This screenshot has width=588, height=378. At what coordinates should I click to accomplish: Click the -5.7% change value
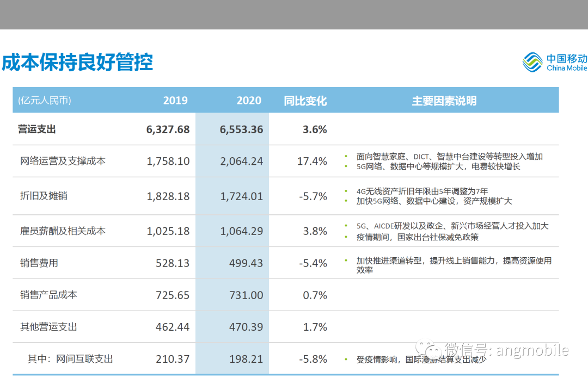click(313, 196)
